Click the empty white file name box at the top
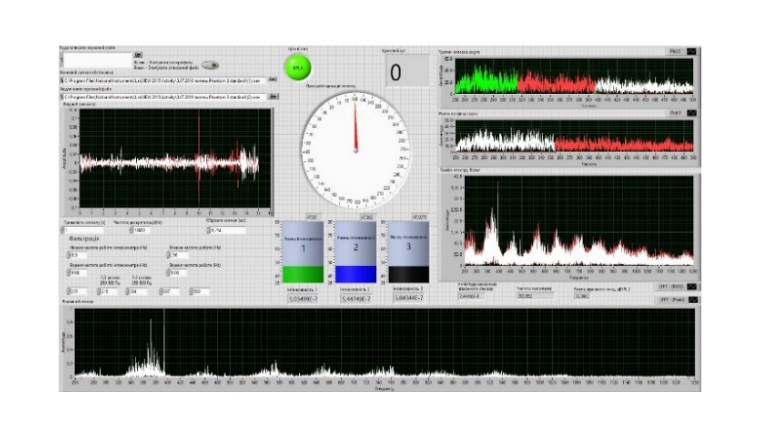Screen dimensions: 763x442 98,60
